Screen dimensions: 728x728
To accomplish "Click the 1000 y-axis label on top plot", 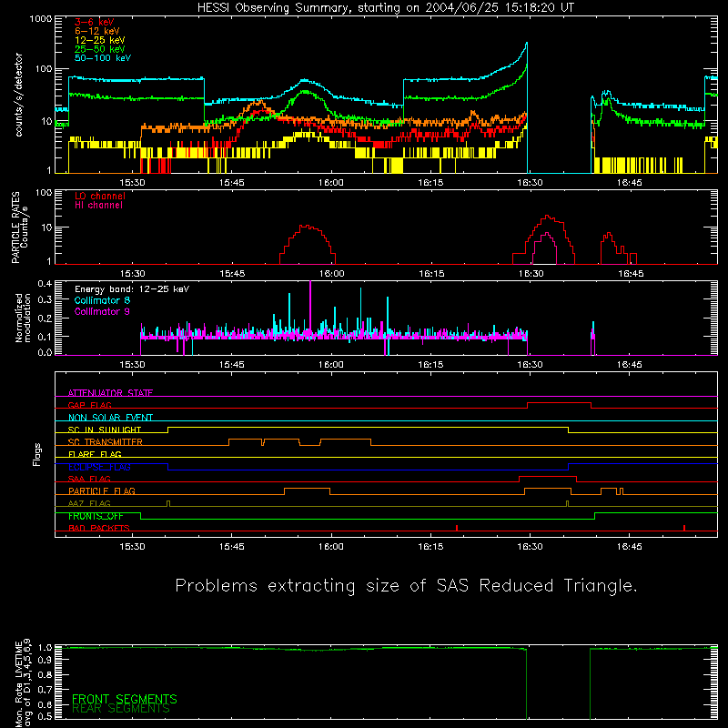I will (41, 19).
